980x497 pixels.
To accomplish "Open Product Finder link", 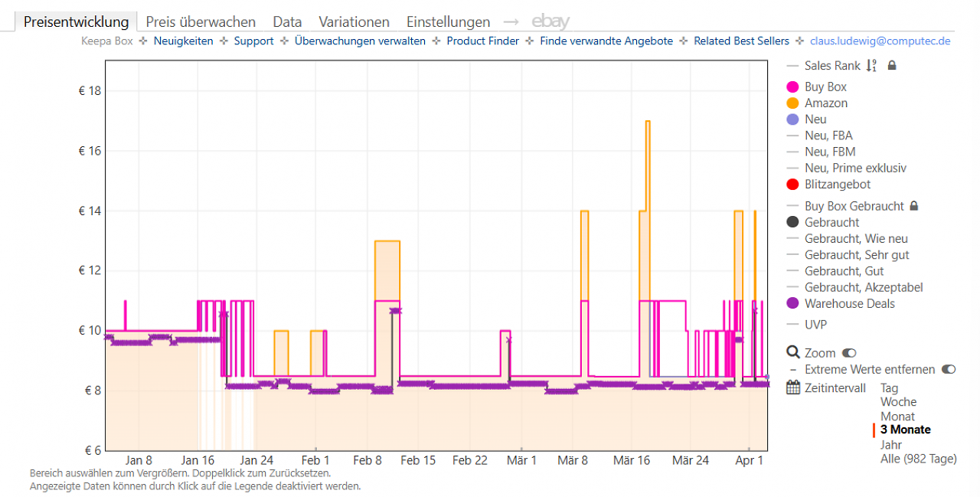I will point(483,41).
